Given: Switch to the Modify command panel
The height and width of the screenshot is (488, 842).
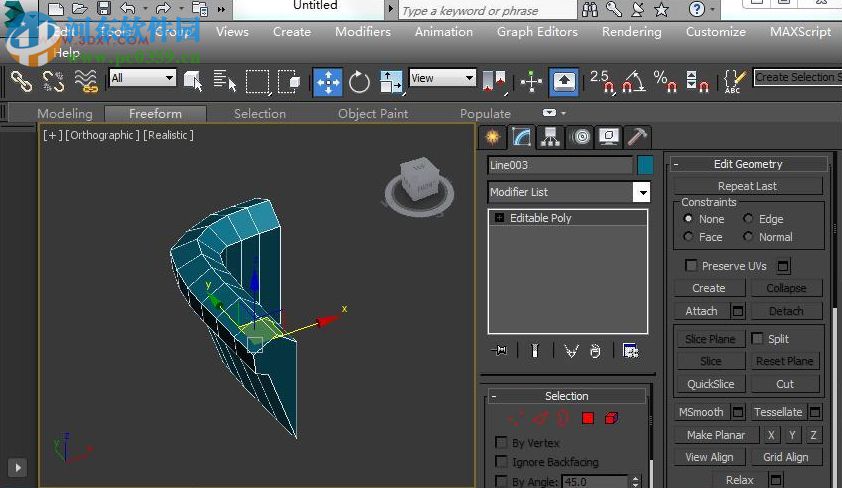Looking at the screenshot, I should click(x=521, y=137).
